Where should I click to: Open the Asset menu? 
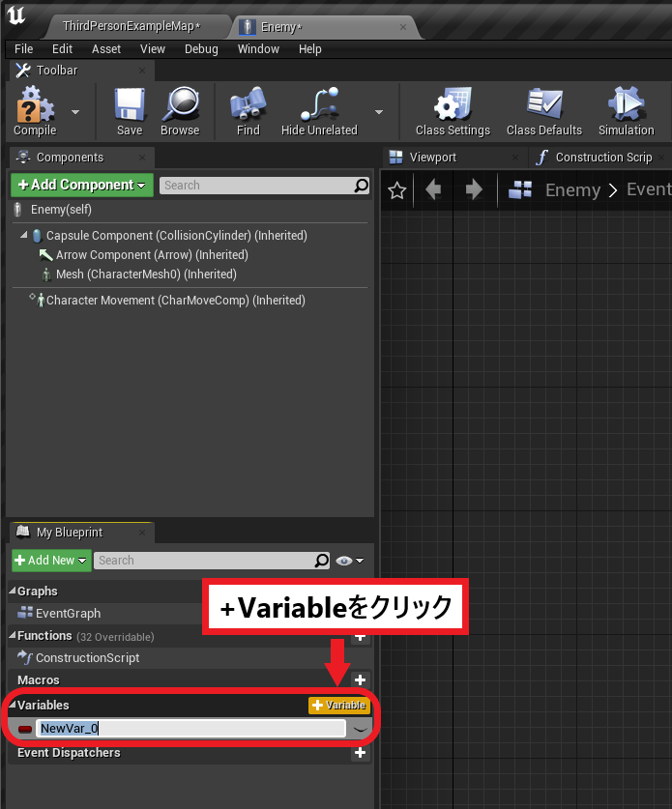pos(106,49)
